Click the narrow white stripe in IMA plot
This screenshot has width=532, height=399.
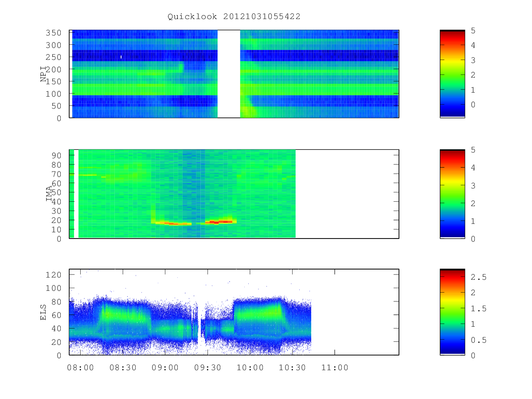(x=76, y=194)
